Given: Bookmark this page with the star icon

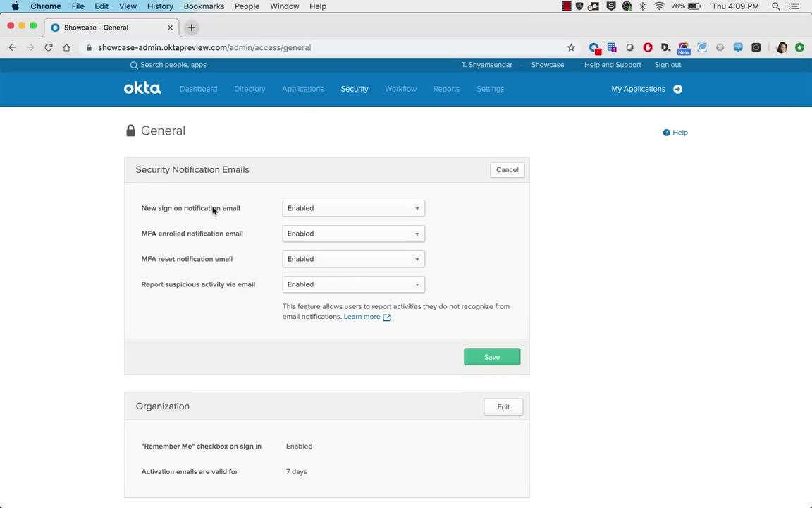Looking at the screenshot, I should tap(571, 47).
